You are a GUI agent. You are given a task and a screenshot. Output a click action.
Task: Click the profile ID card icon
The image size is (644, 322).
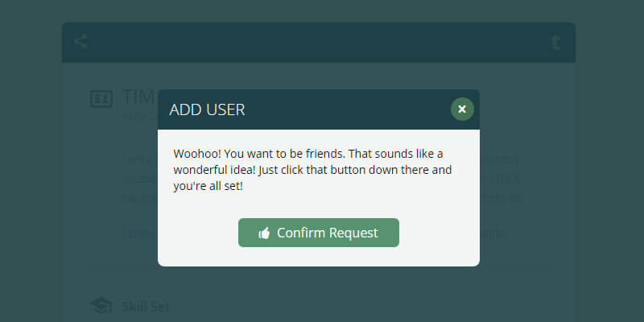pos(101,99)
